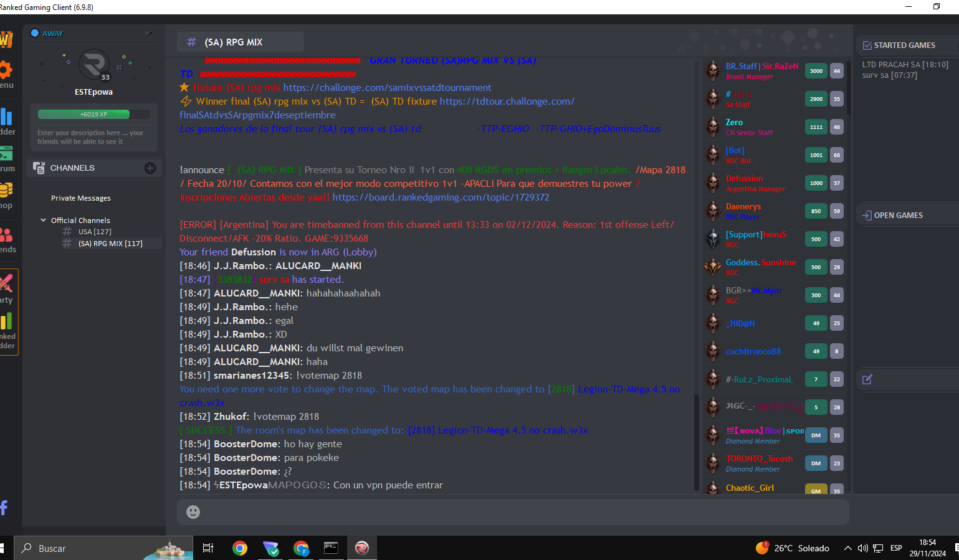
Task: Open the Ranked Ladder sidebar icon
Action: (x=6, y=321)
